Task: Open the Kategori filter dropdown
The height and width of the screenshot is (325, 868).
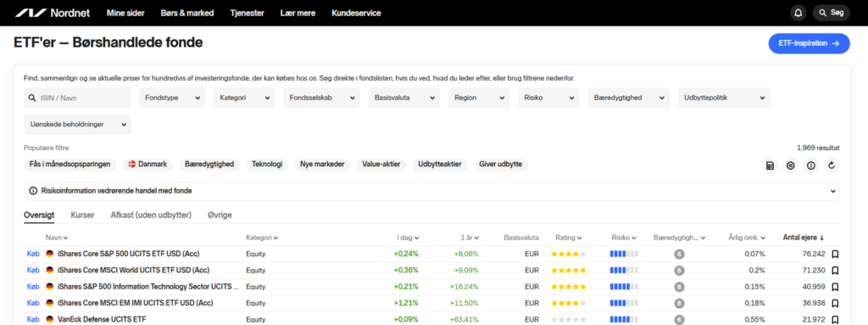Action: pyautogui.click(x=244, y=98)
